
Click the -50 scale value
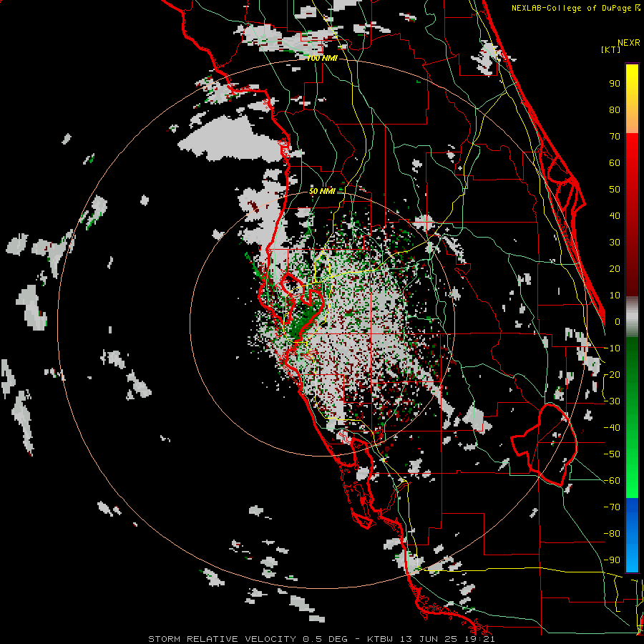[x=612, y=454]
